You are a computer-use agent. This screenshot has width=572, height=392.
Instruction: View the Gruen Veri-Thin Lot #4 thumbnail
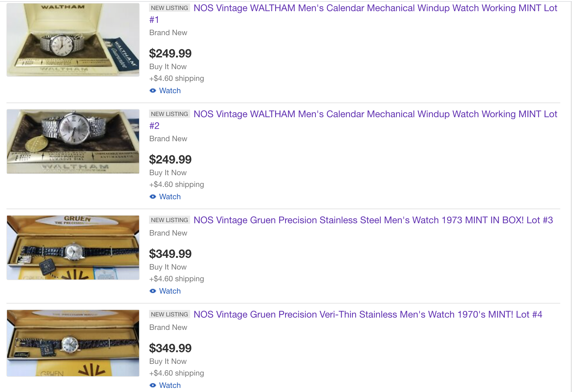(73, 343)
